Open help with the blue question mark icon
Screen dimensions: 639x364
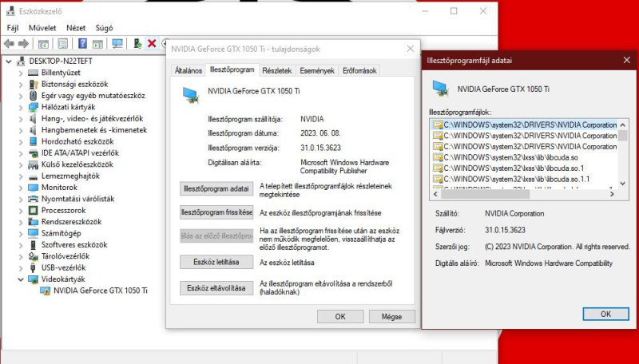point(82,44)
